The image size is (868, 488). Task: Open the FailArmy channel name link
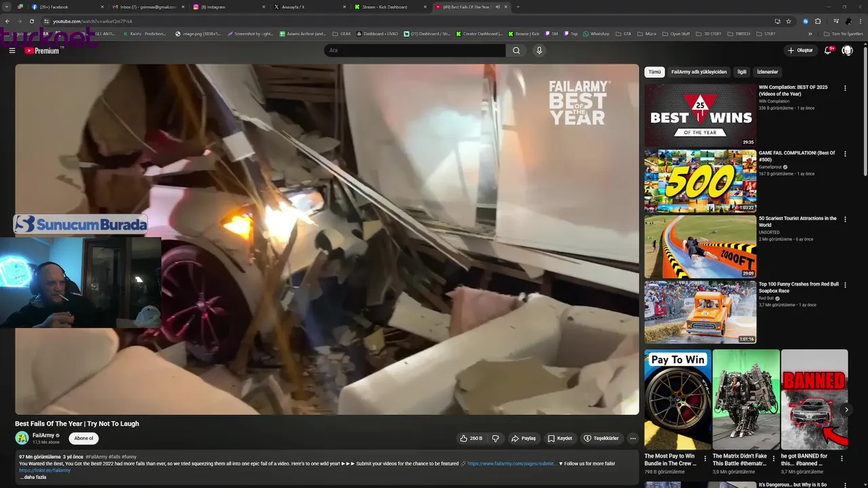(x=43, y=435)
